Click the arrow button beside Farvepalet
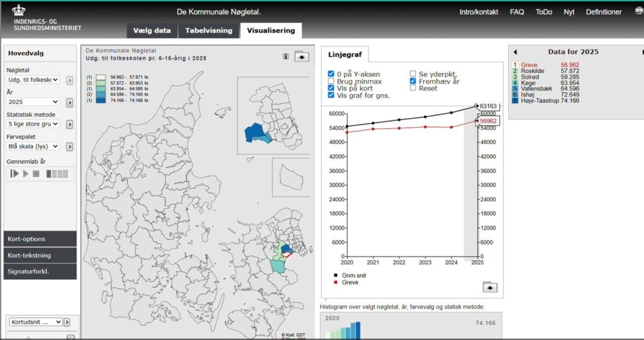 click(70, 146)
